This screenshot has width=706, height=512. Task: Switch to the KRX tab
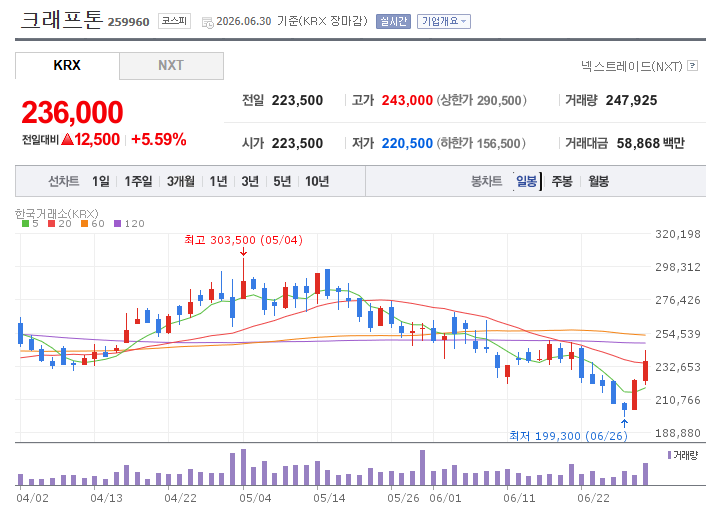point(67,65)
